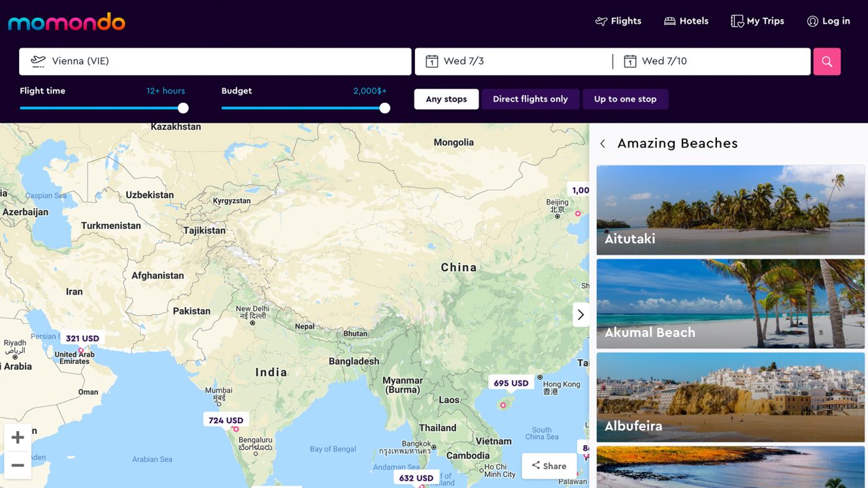The width and height of the screenshot is (868, 488).
Task: Click the 695 USD price label
Action: tap(511, 383)
